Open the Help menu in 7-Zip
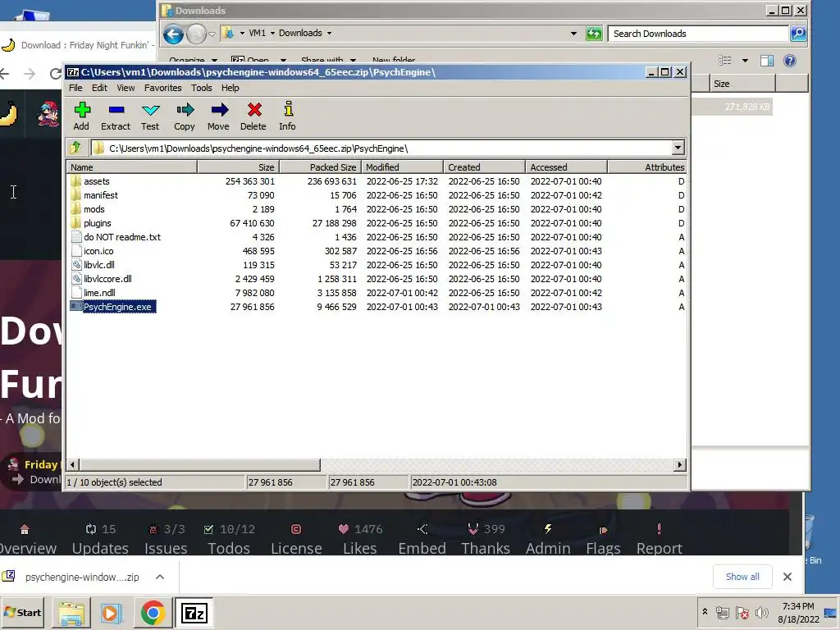Viewport: 840px width, 630px height. [231, 88]
